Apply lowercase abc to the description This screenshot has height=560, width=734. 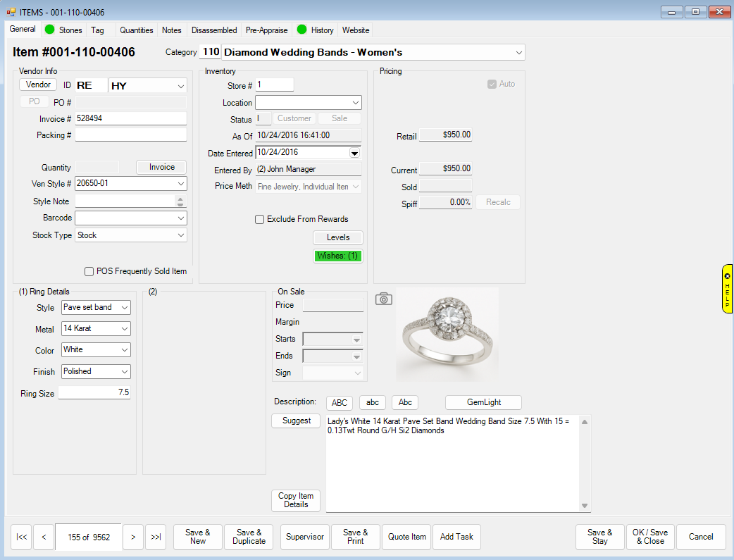[x=373, y=403]
